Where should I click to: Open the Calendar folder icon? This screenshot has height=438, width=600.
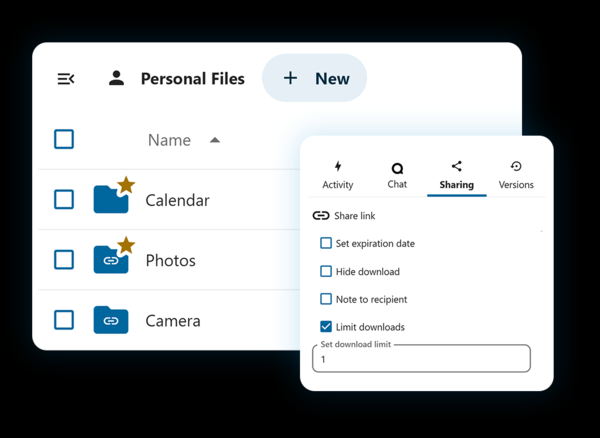coord(110,200)
